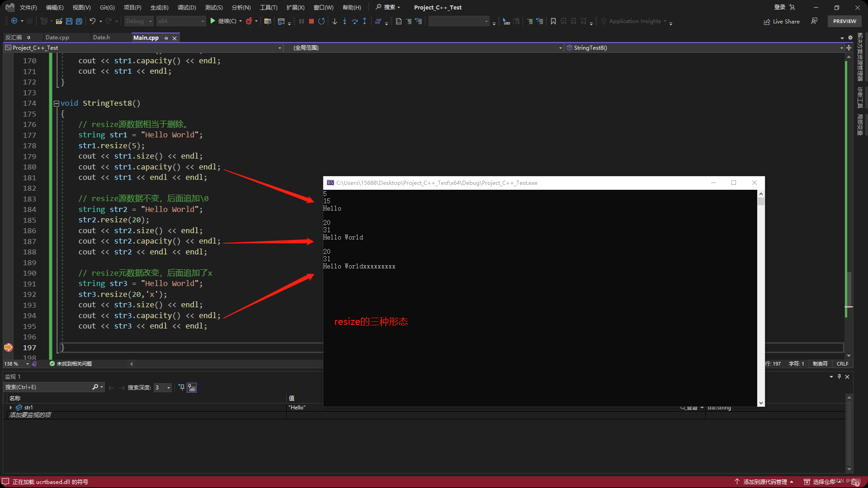Screen dimensions: 868x488
Task: Click the pin icon on the 反汇编 tab
Action: pos(28,38)
